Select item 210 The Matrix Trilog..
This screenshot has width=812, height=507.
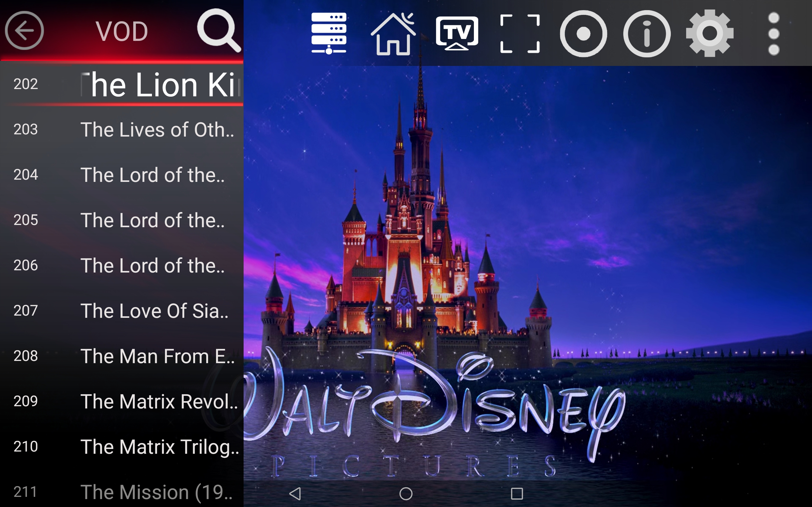(122, 446)
